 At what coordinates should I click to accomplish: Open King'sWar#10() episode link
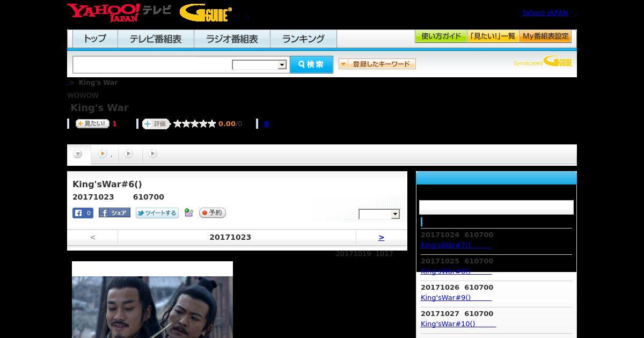coord(458,324)
